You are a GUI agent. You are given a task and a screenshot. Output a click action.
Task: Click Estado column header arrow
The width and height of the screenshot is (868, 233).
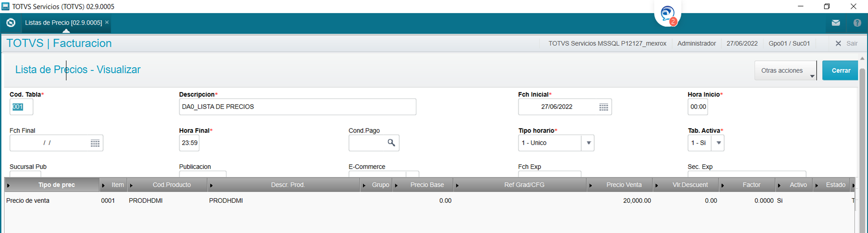[816, 186]
